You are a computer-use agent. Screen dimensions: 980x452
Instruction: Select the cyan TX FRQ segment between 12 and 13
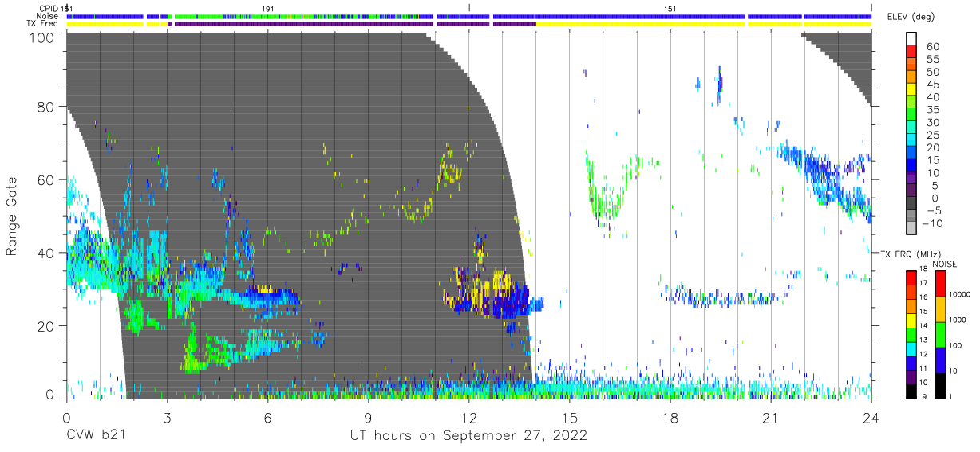911,348
